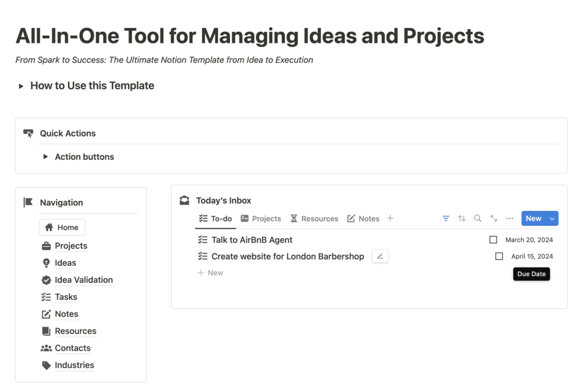Check the London Barbershop task checkbox

pyautogui.click(x=499, y=256)
